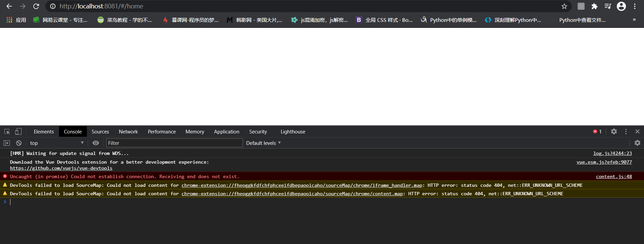Switch to the Console tab
Image resolution: width=644 pixels, height=244 pixels.
[x=73, y=132]
